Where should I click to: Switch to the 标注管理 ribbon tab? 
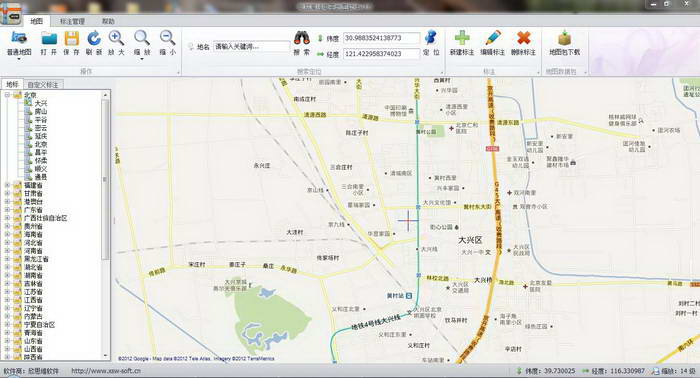[72, 21]
